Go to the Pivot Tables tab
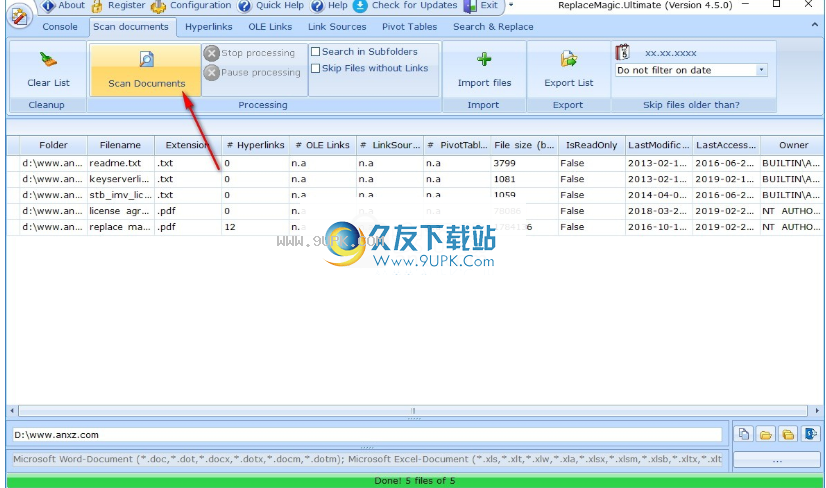The width and height of the screenshot is (826, 488). click(x=410, y=26)
